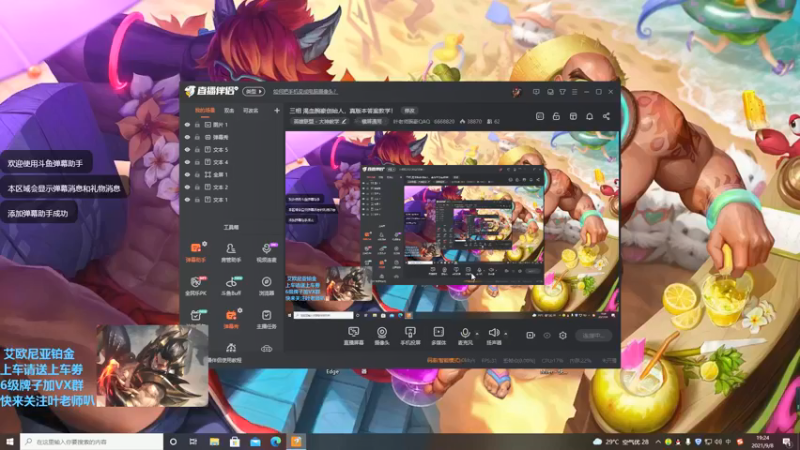Hide the 图片 1 source layer
The image size is (800, 450).
187,124
